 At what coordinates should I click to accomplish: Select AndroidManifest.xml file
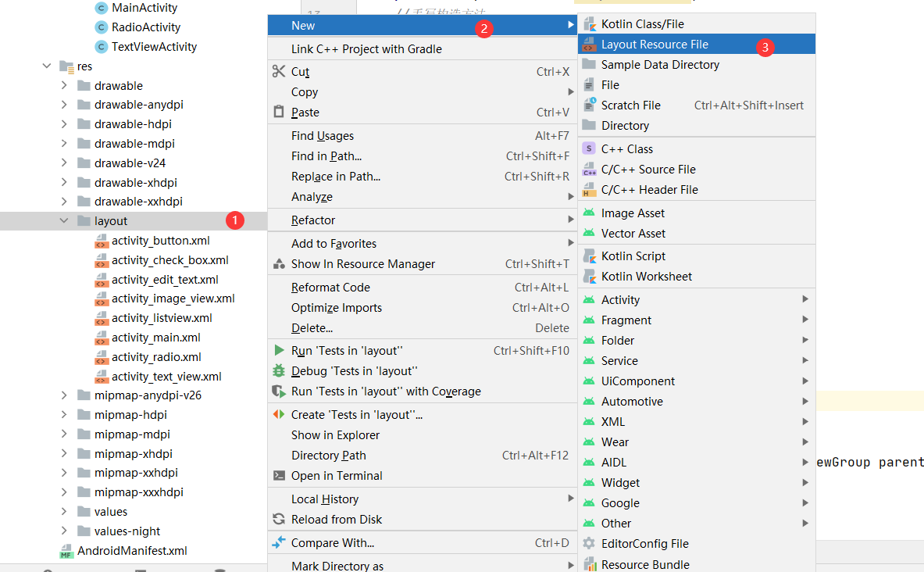132,551
